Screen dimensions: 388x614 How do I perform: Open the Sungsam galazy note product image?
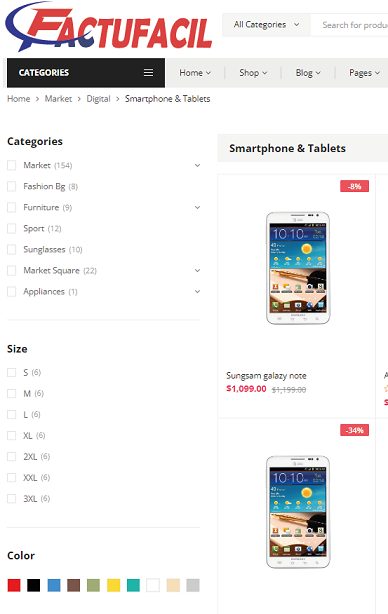click(x=298, y=268)
